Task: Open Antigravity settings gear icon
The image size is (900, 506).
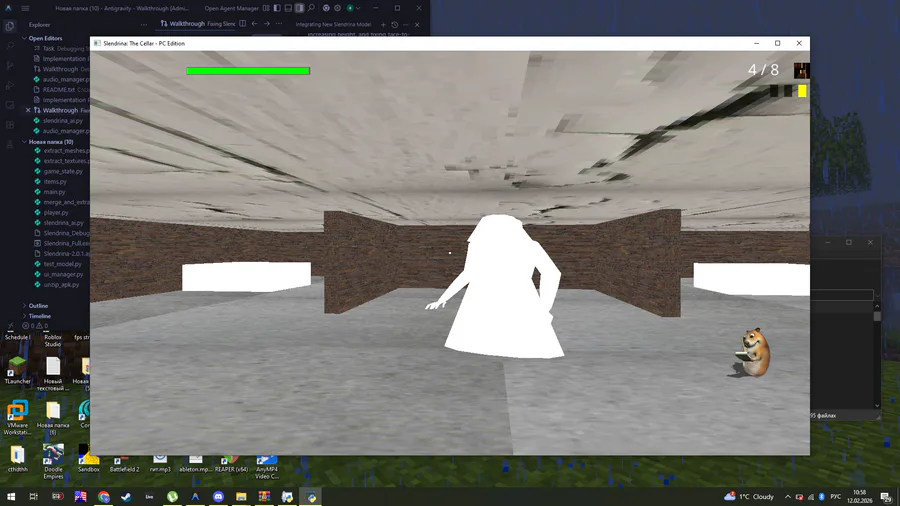Action: (x=338, y=8)
